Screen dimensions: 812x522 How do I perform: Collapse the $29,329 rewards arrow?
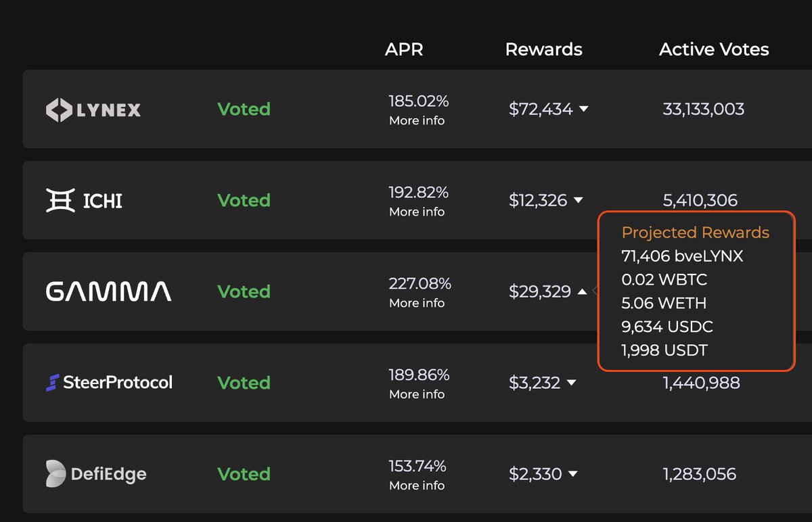click(x=582, y=291)
